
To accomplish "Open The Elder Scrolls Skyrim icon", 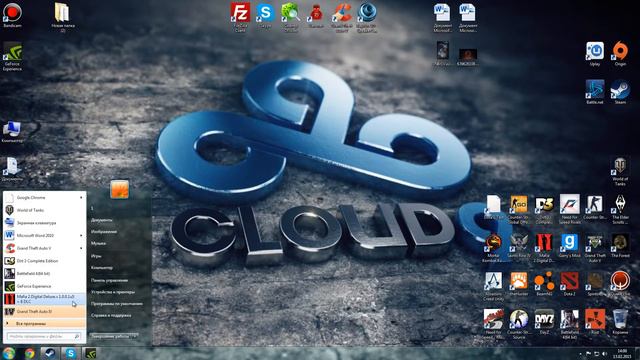I will point(620,209).
